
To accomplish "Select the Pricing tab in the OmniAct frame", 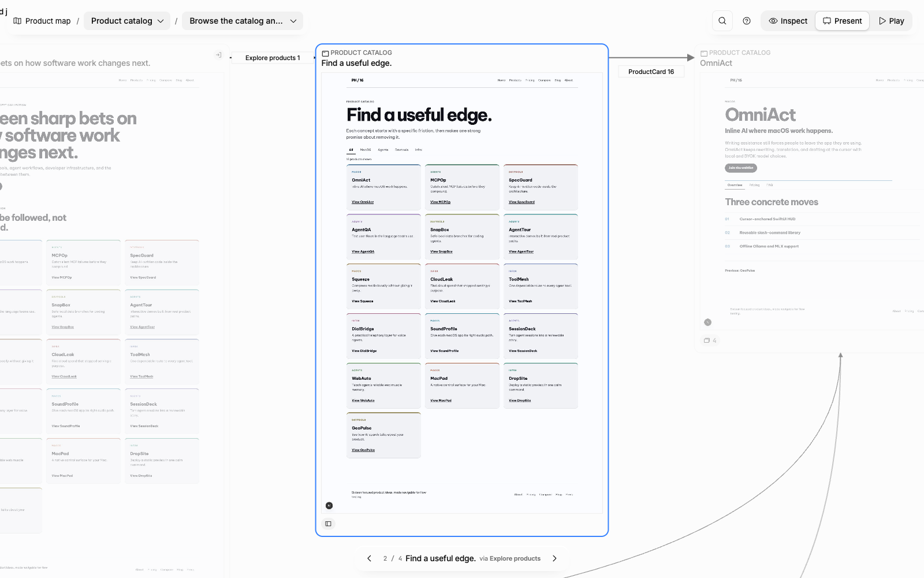I will [754, 185].
